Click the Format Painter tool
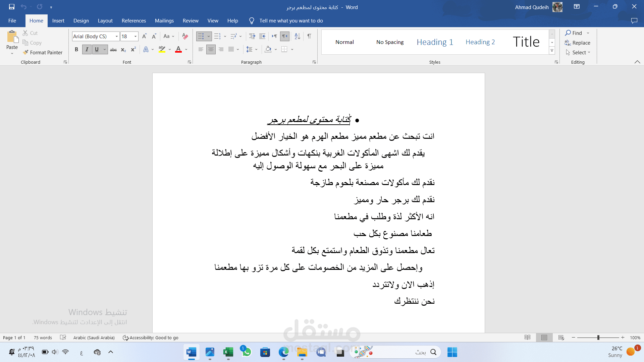The height and width of the screenshot is (362, 644). 43,52
